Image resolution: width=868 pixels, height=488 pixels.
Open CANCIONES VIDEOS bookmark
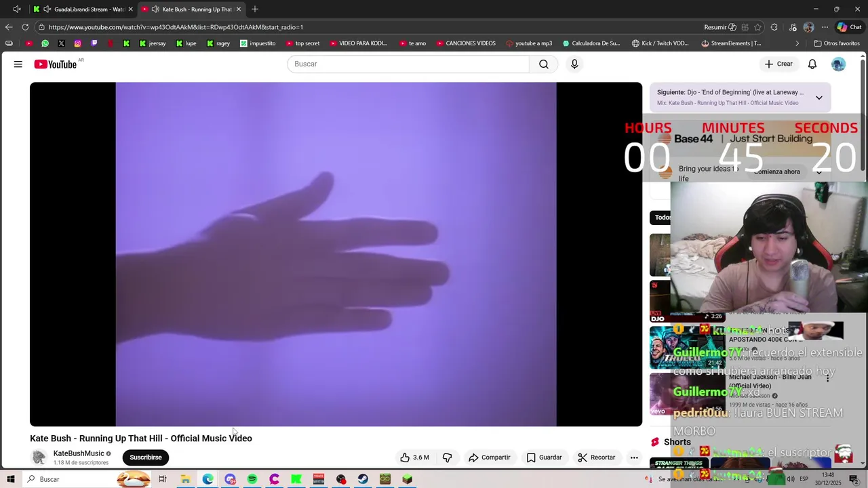pyautogui.click(x=466, y=43)
